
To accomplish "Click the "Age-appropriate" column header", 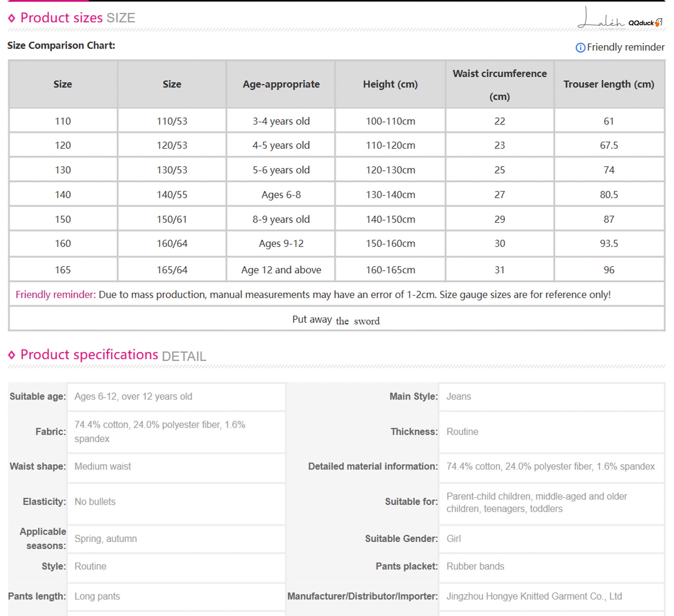I will (281, 84).
